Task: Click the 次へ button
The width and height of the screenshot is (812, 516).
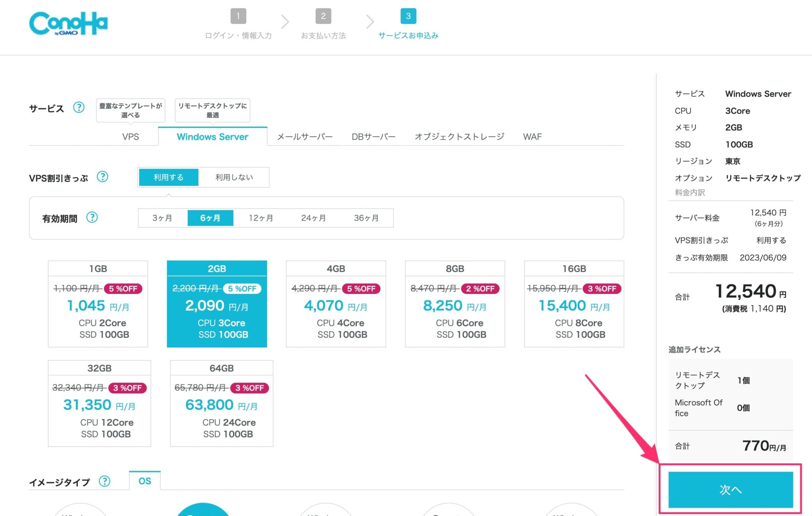Action: [730, 489]
